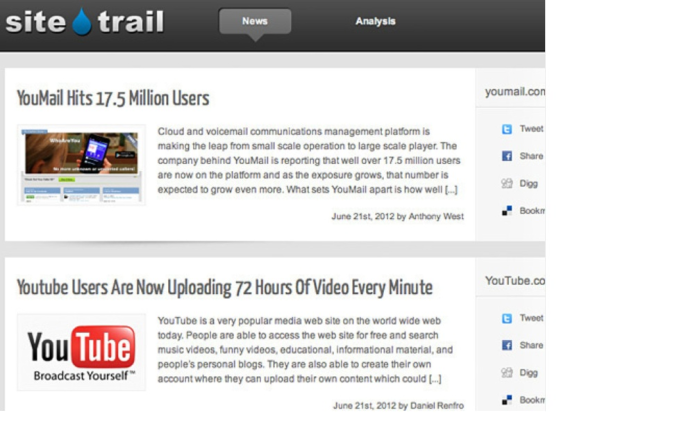This screenshot has width=700, height=438.
Task: Click Tweet label for YouMail article
Action: 531,129
